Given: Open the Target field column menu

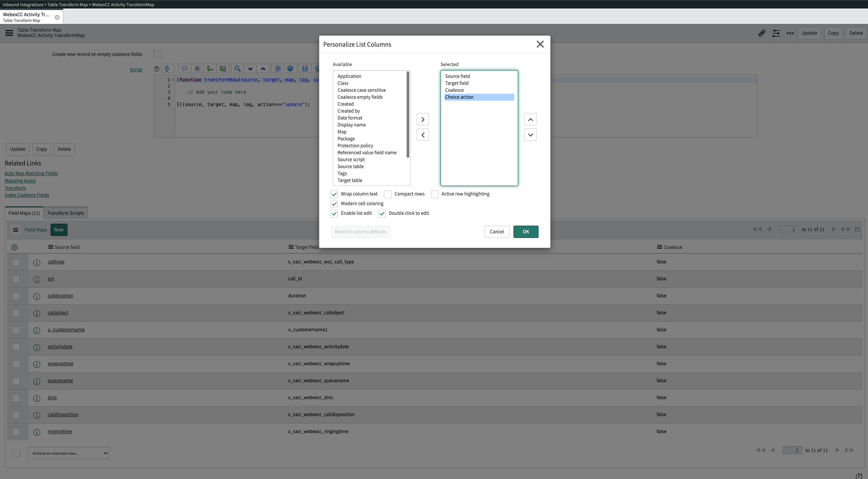Looking at the screenshot, I should [x=291, y=247].
